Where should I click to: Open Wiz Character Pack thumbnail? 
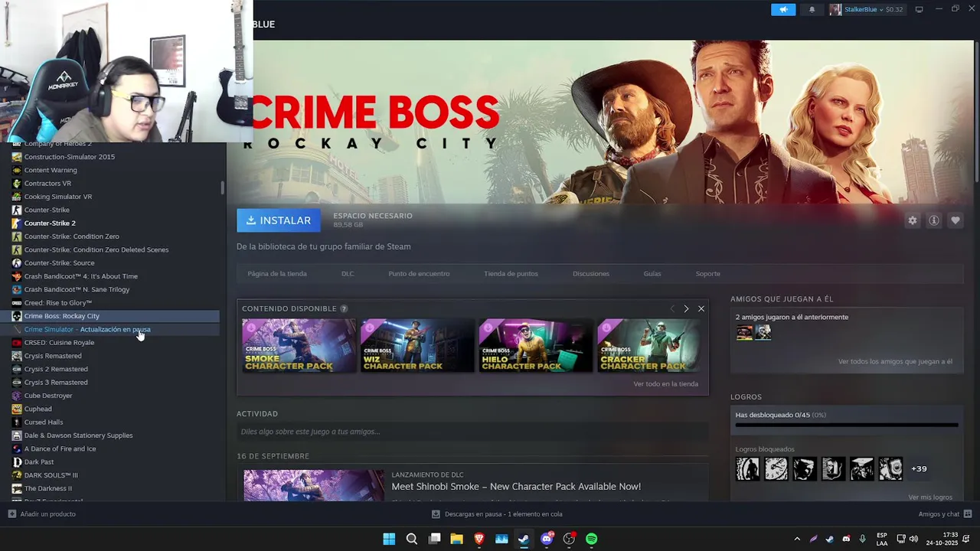(x=417, y=346)
